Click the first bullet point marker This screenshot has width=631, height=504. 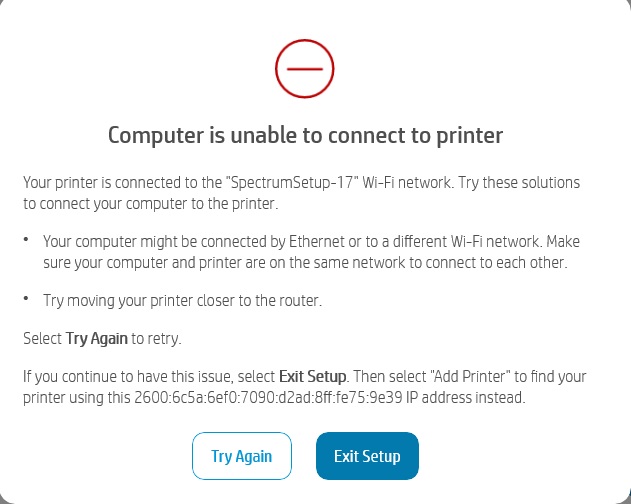28,241
